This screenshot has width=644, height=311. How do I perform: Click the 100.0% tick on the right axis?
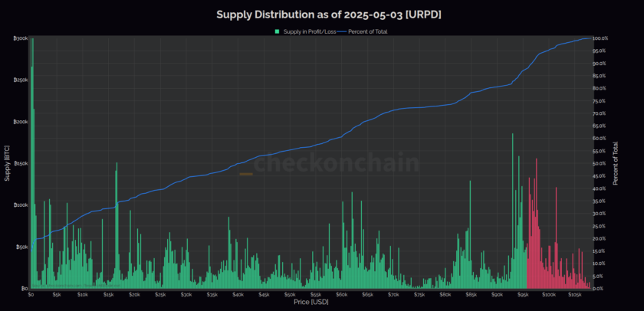[600, 38]
